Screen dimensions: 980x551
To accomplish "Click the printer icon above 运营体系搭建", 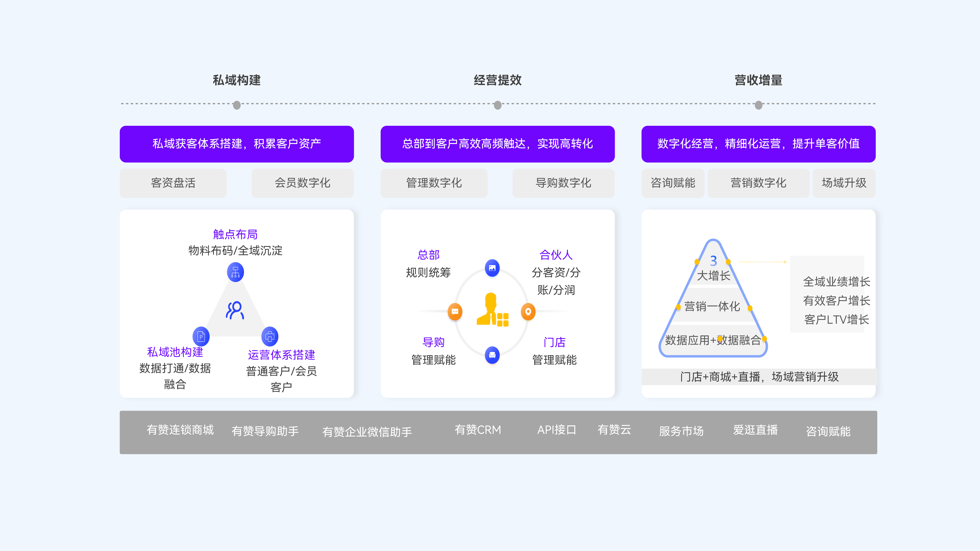I will click(270, 336).
